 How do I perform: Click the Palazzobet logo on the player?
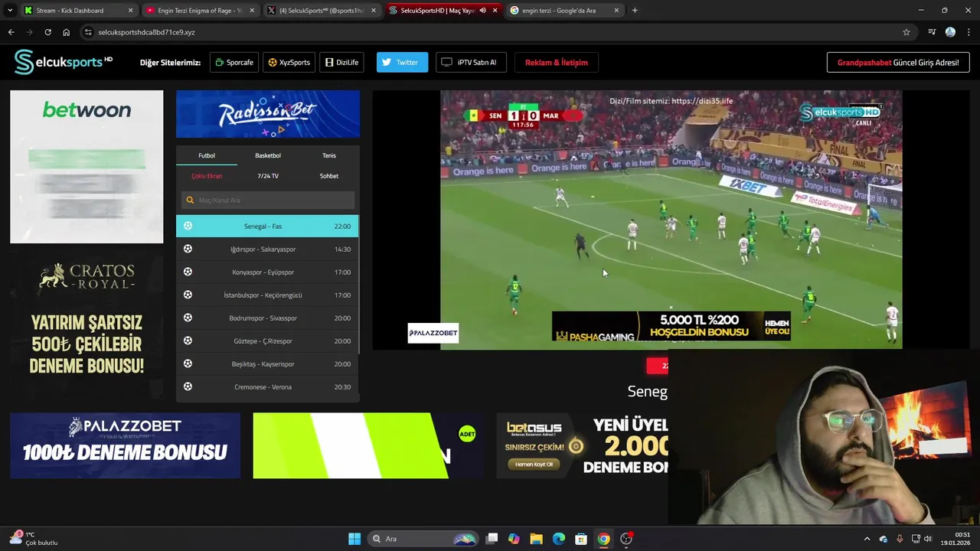point(433,333)
